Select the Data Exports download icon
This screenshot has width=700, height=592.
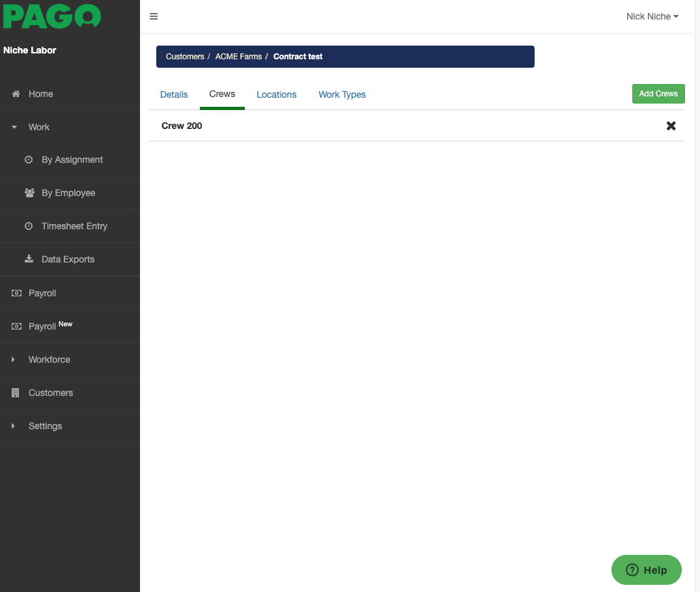tap(29, 259)
